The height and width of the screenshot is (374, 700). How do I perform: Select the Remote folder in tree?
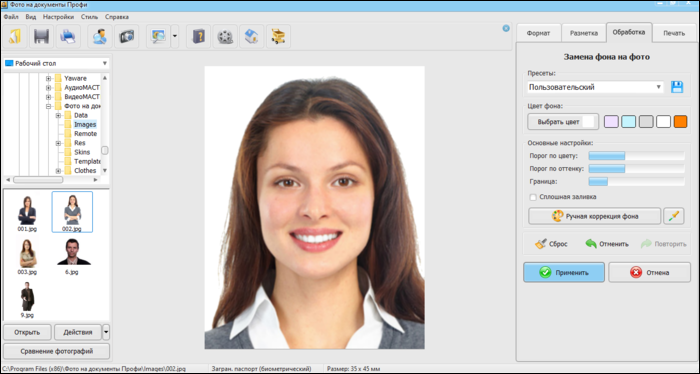point(85,134)
